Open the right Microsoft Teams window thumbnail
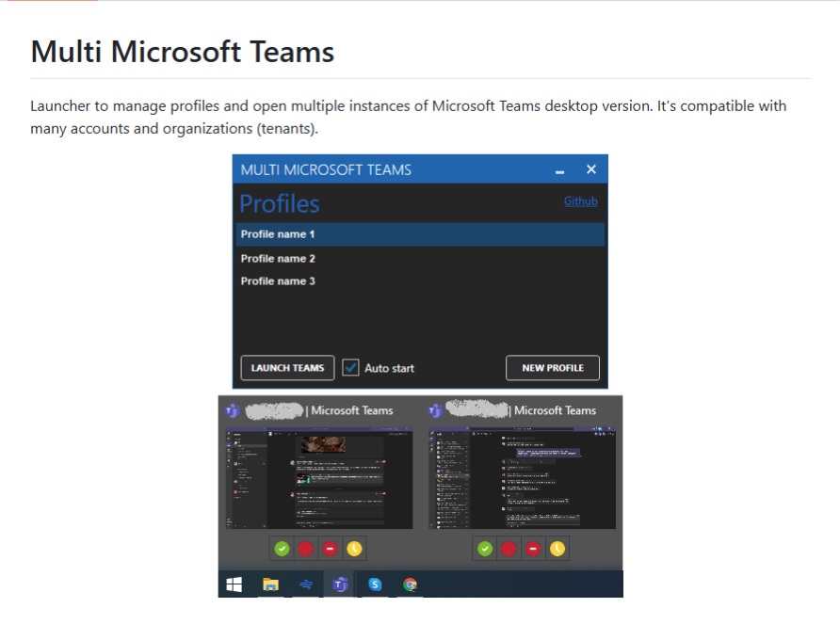Viewport: 840px width, 624px height. [x=523, y=478]
